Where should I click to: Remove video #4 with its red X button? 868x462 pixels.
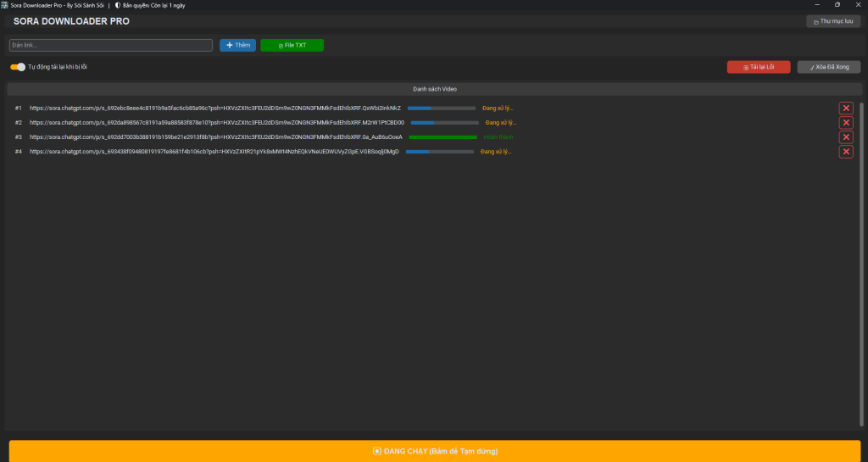846,152
